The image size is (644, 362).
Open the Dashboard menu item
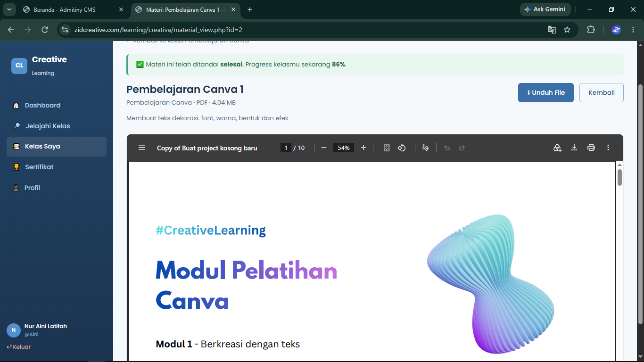tap(57, 105)
